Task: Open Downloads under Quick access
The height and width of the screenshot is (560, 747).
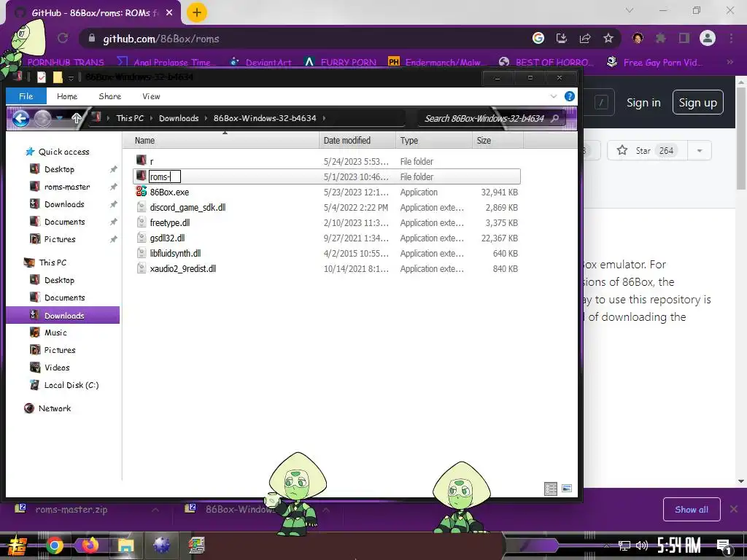Action: point(64,204)
